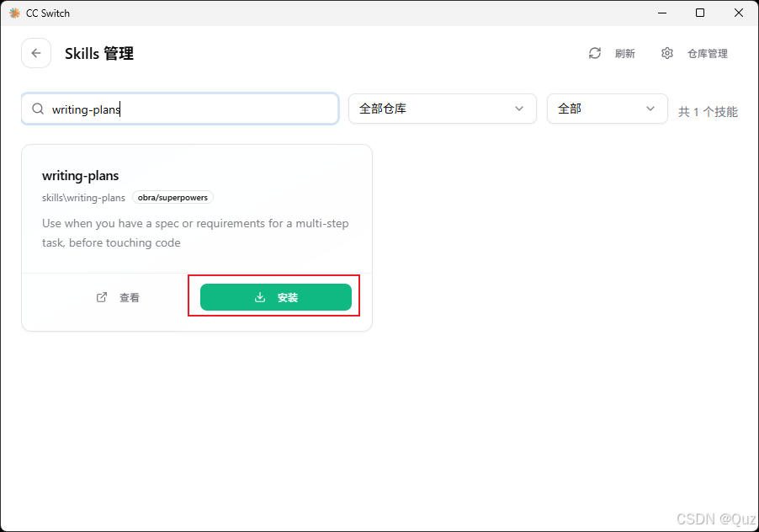
Task: Install the writing-plans skill
Action: point(276,297)
